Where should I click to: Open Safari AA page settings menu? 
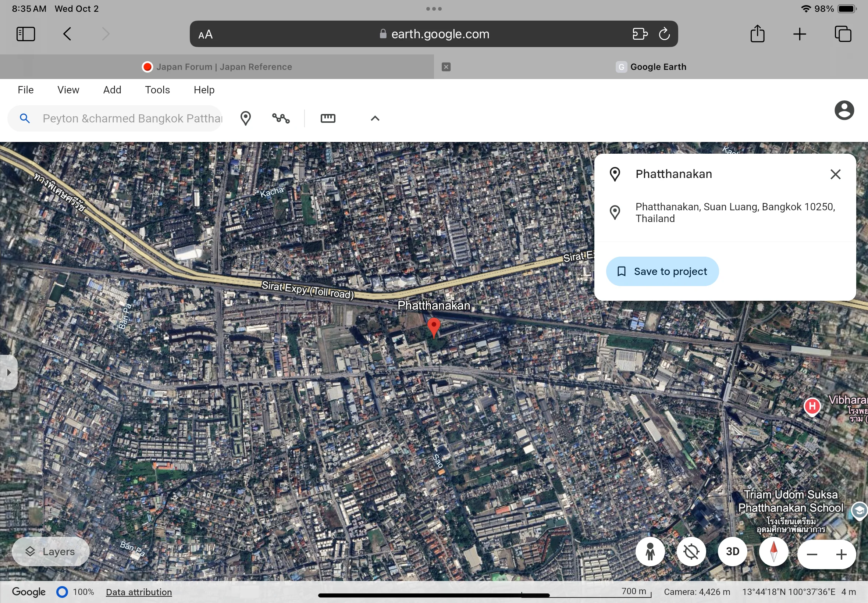click(206, 35)
